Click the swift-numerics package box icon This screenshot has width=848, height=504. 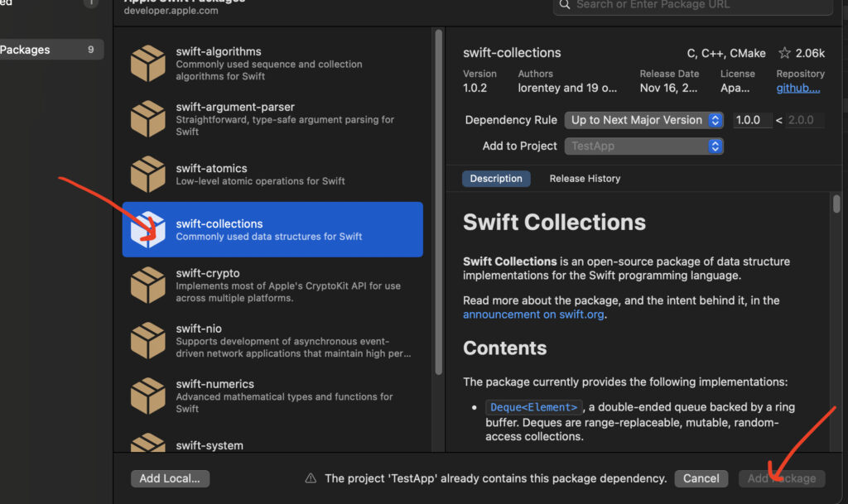[x=147, y=396]
